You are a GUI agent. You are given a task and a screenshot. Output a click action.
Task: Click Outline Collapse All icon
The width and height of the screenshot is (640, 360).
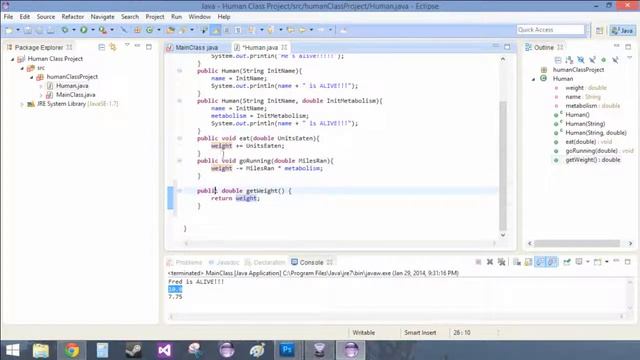(558, 60)
